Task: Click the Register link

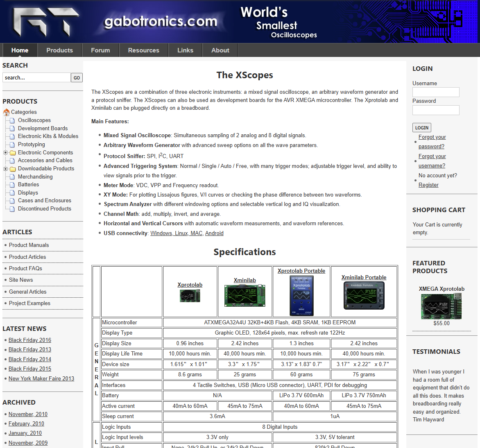Action: (428, 185)
